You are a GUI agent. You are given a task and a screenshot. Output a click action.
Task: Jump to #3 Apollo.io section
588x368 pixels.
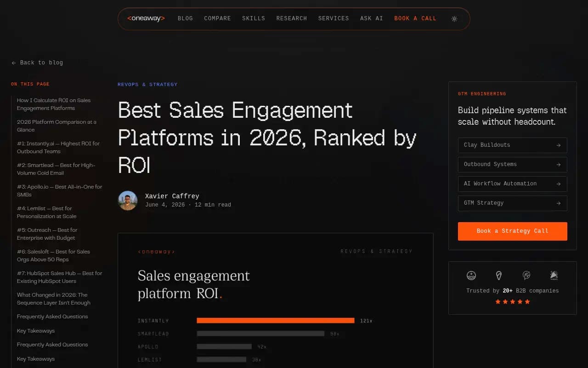(60, 190)
